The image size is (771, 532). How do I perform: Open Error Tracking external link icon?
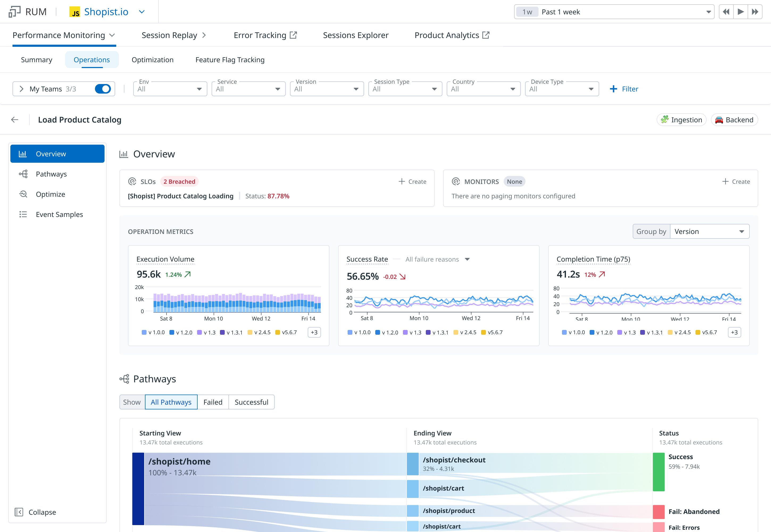tap(293, 35)
